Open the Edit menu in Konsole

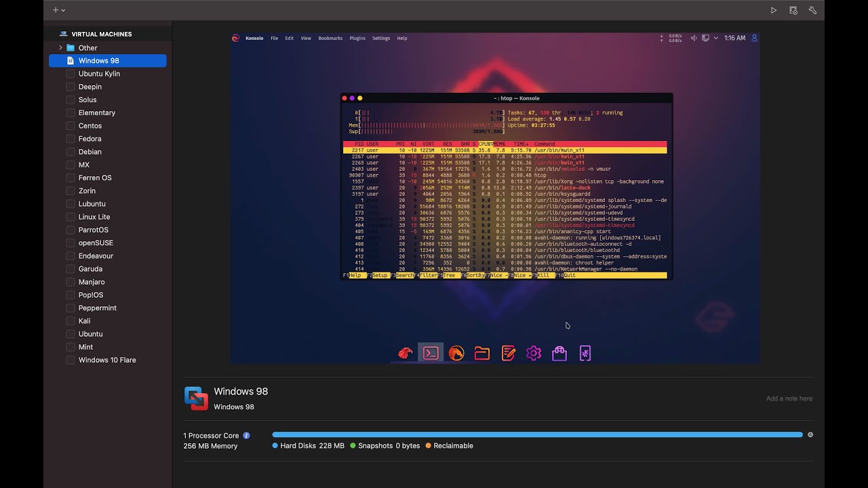pyautogui.click(x=290, y=39)
